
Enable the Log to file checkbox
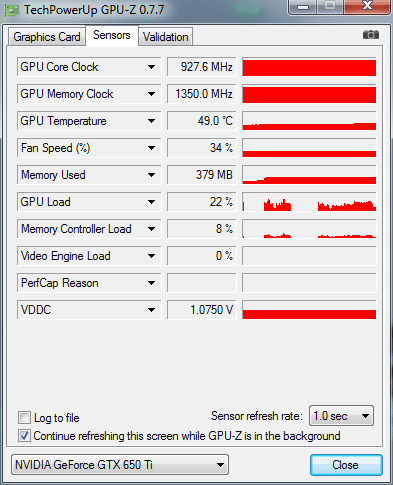[24, 417]
